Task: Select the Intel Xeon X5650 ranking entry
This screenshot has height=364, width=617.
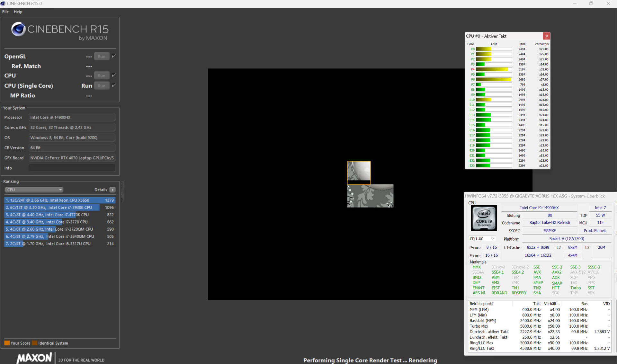Action: pyautogui.click(x=59, y=200)
